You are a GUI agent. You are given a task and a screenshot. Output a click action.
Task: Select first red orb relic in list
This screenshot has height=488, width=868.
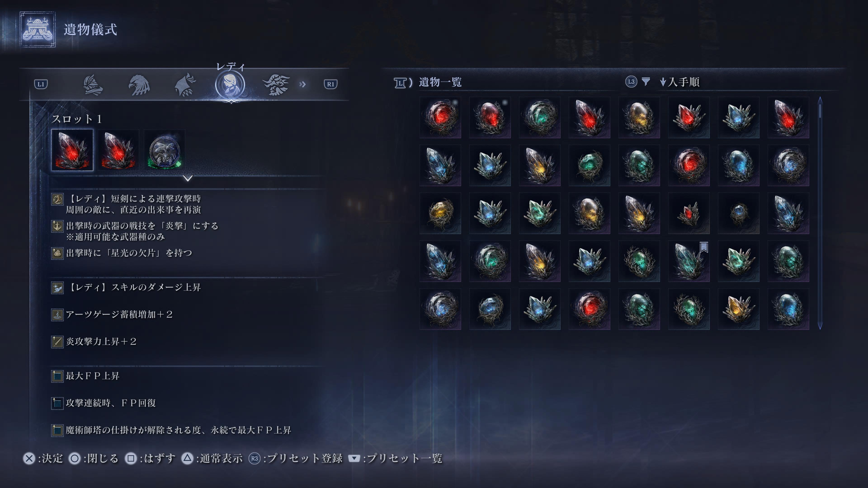(x=440, y=117)
